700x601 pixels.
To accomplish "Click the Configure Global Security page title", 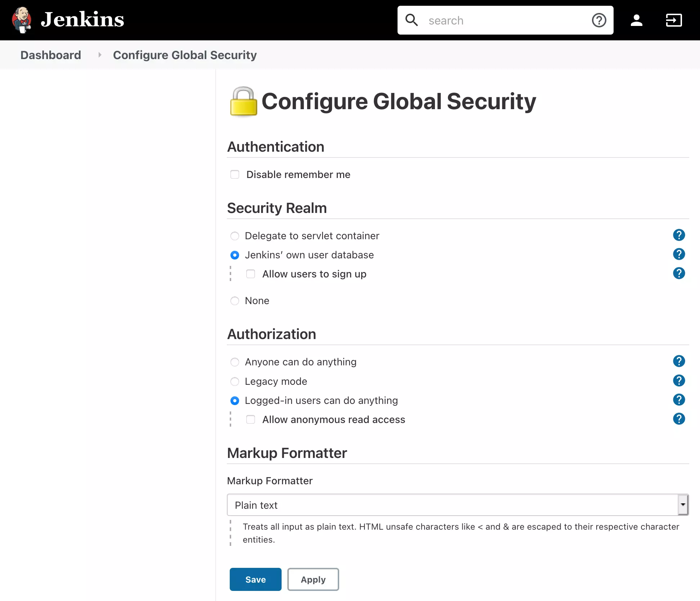I will tap(399, 101).
